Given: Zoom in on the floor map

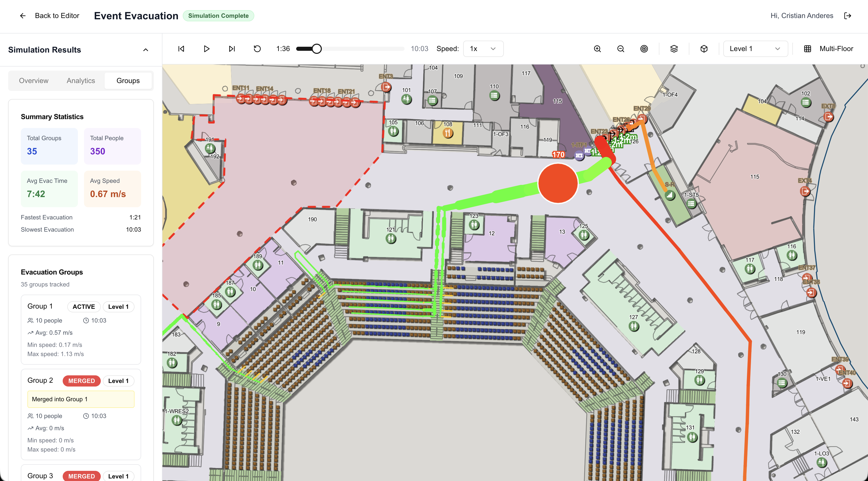Looking at the screenshot, I should (x=597, y=49).
